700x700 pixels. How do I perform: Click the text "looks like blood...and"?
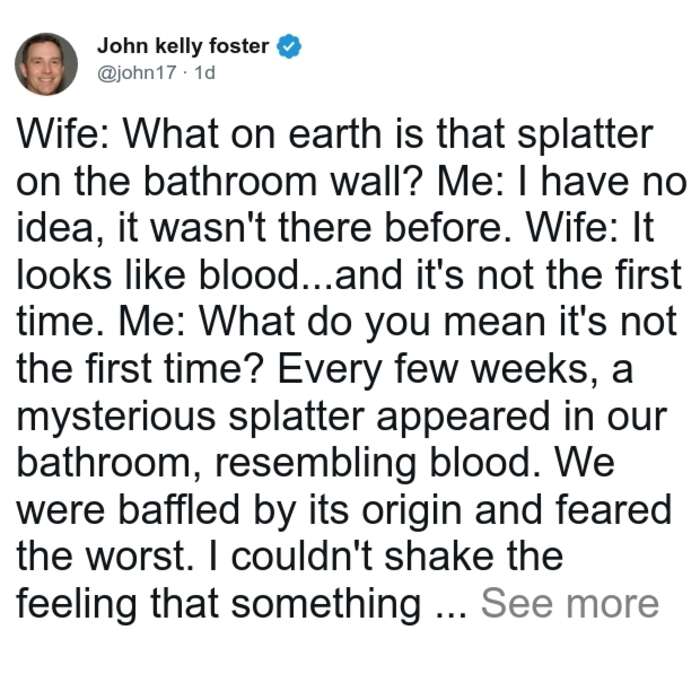210,275
